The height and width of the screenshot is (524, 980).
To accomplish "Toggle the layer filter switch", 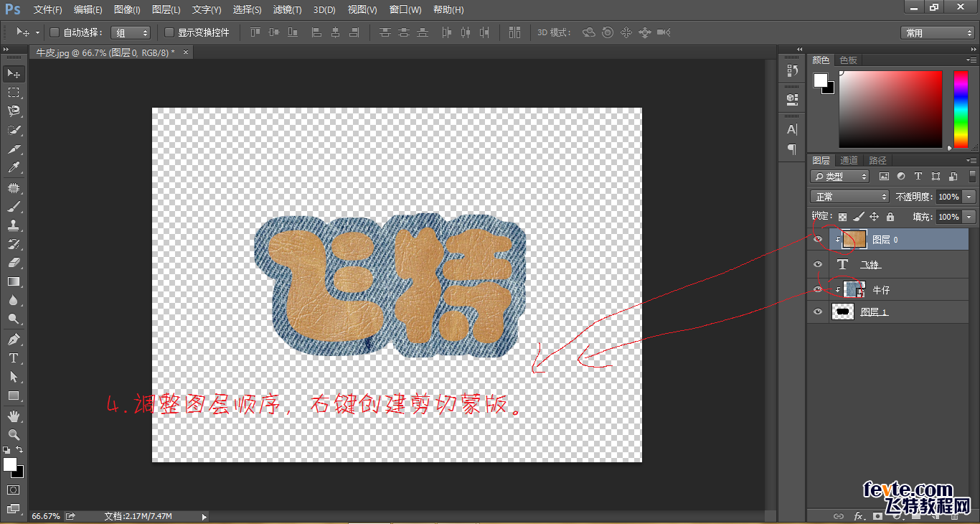I will tap(973, 176).
